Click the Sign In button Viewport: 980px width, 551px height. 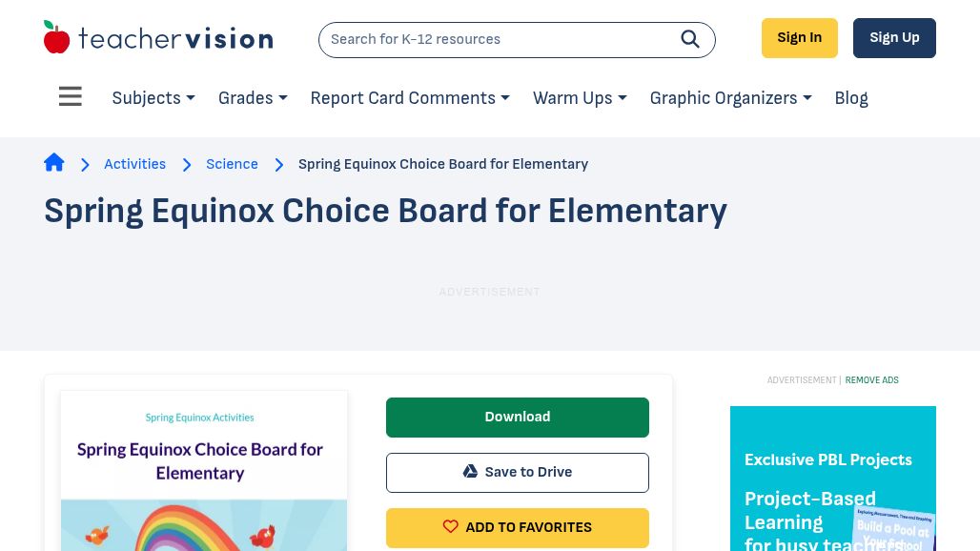[x=800, y=38]
